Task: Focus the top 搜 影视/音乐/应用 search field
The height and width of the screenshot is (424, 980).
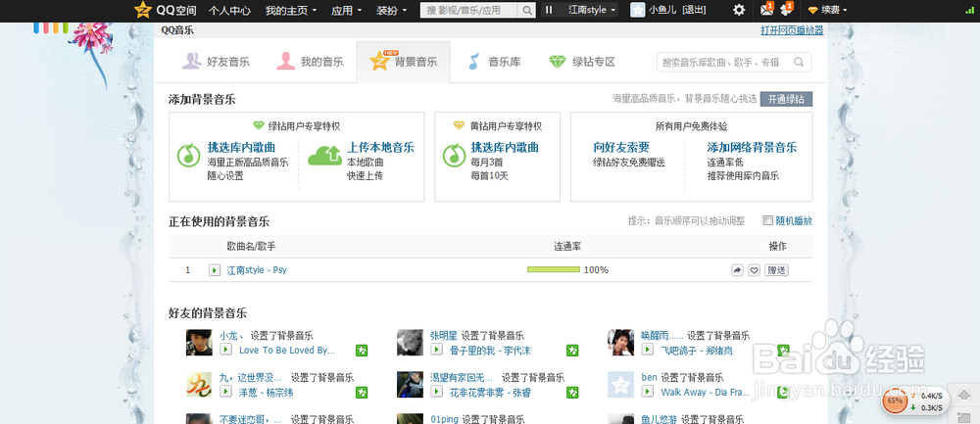Action: (x=470, y=10)
